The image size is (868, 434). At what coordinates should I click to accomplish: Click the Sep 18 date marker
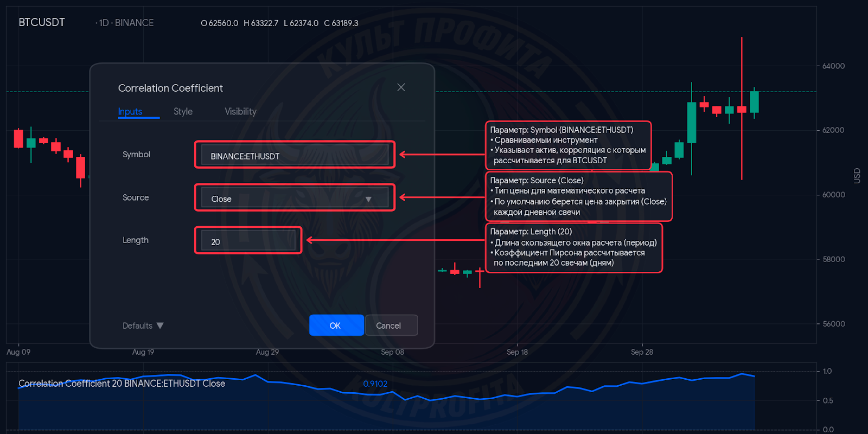pos(517,352)
